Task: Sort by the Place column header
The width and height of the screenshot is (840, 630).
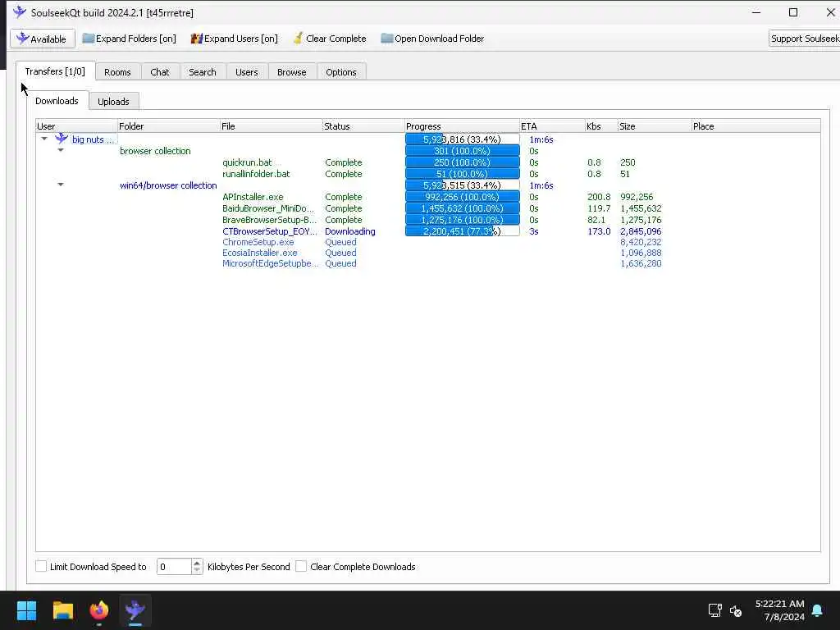Action: 756,126
